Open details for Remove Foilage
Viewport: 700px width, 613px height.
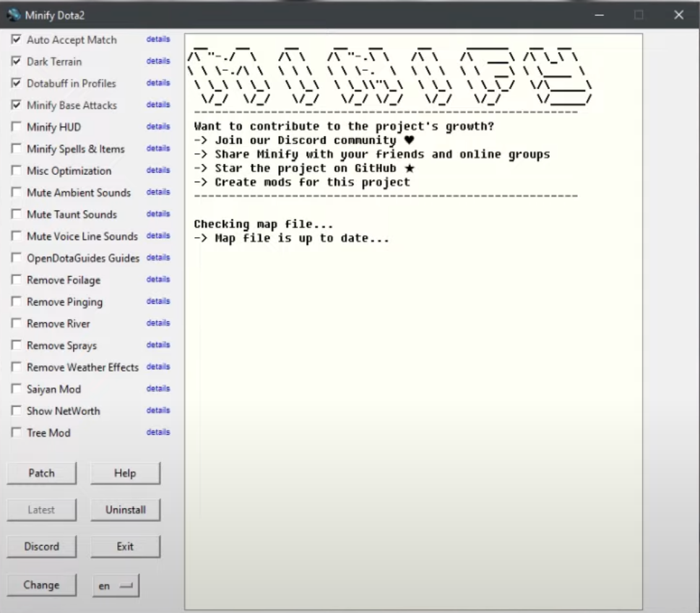[x=158, y=279]
